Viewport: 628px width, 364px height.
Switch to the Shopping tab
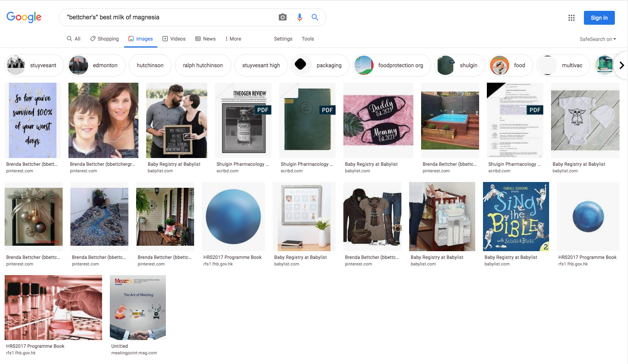coord(104,39)
